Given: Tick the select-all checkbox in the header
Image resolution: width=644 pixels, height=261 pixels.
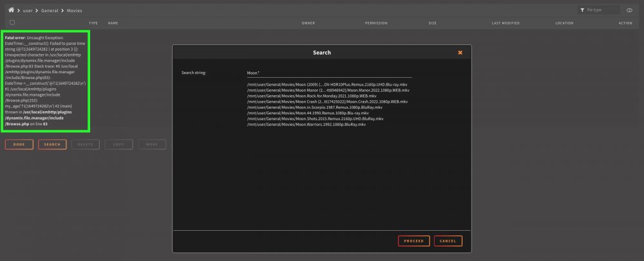Looking at the screenshot, I should coord(12,22).
